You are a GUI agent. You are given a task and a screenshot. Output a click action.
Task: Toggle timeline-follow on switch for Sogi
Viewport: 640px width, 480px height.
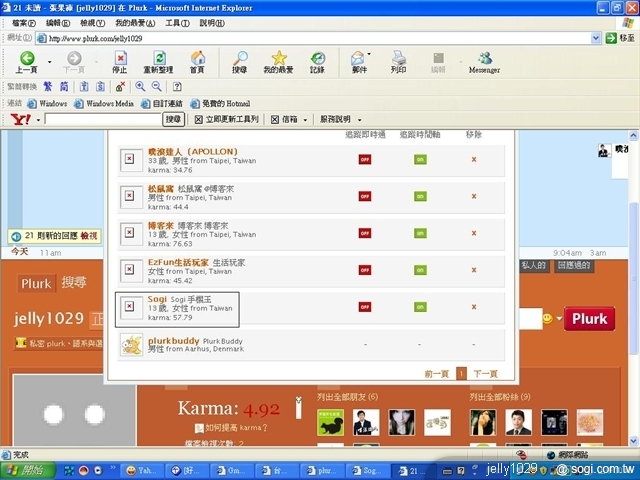tap(420, 307)
